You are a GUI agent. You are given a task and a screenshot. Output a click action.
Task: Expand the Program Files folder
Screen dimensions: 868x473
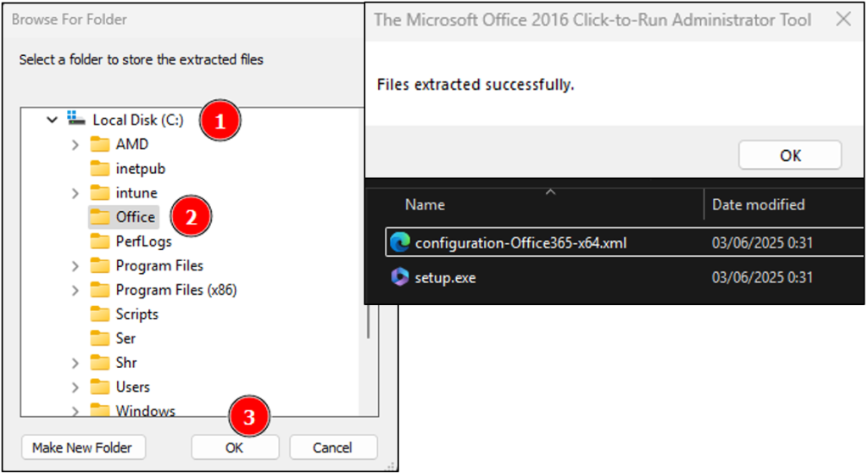(75, 266)
